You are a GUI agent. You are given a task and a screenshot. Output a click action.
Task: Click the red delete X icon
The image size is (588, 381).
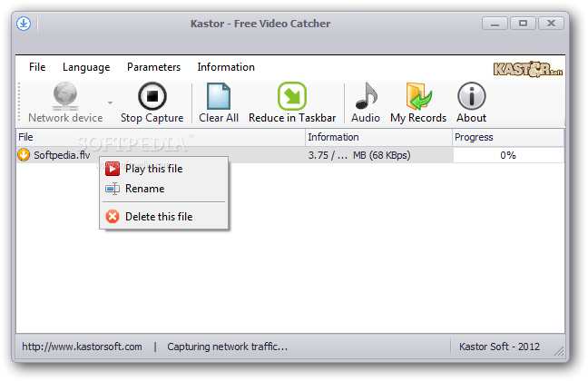113,217
